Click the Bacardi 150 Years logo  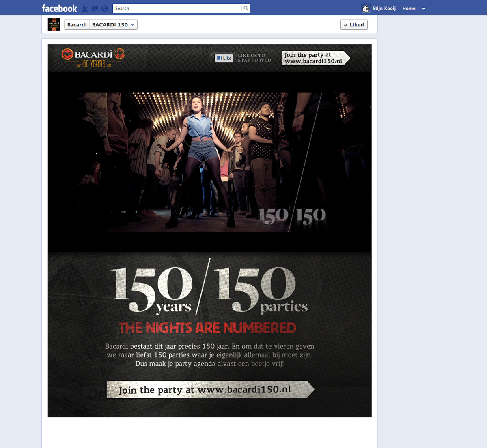pos(93,58)
